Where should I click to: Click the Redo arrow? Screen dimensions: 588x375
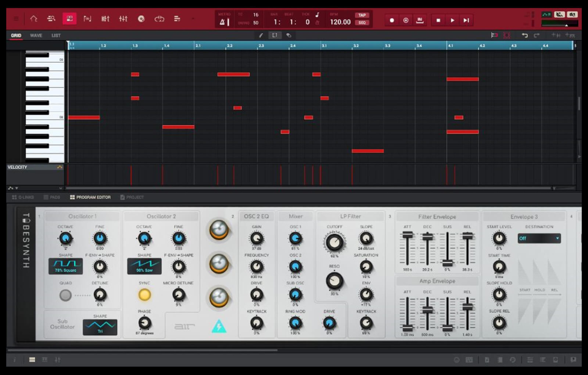[536, 35]
